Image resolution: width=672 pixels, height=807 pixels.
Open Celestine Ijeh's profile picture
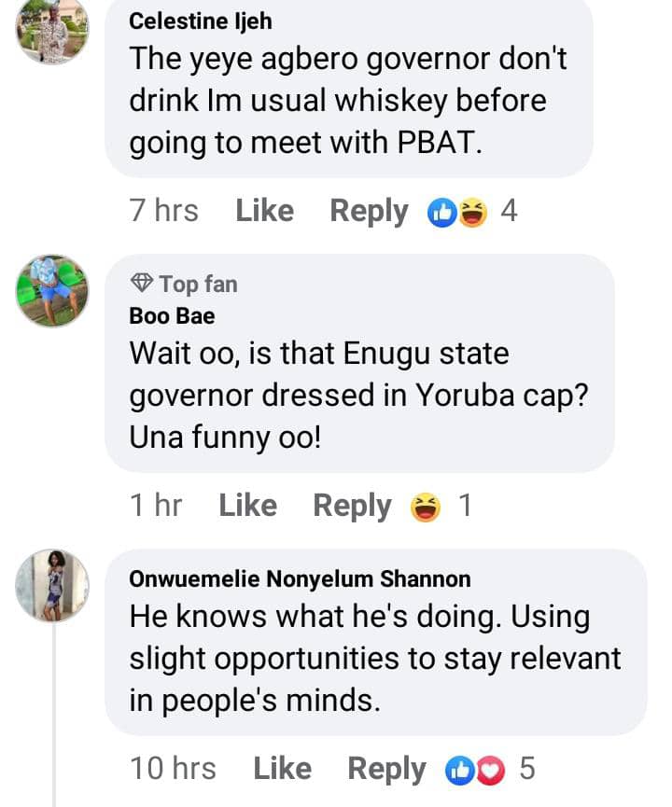click(52, 30)
